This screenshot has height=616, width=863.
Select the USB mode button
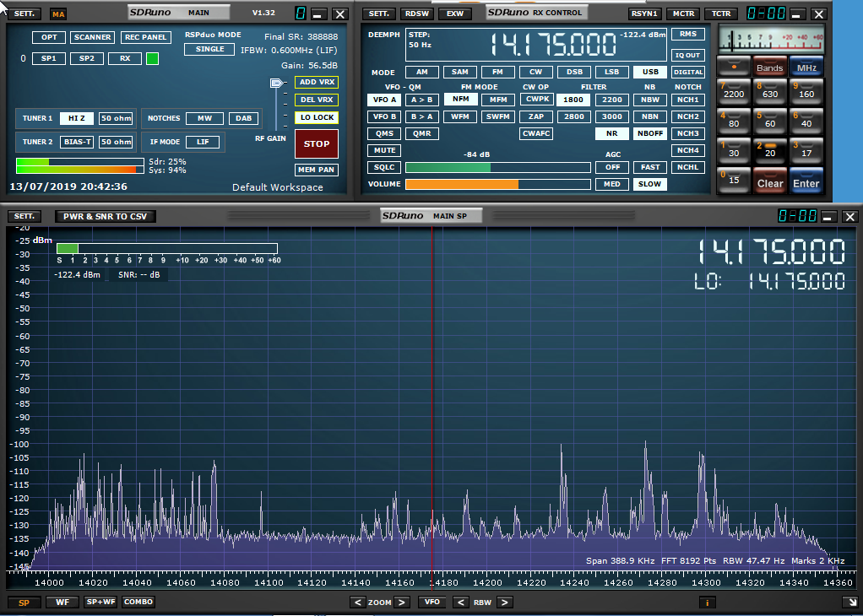650,72
